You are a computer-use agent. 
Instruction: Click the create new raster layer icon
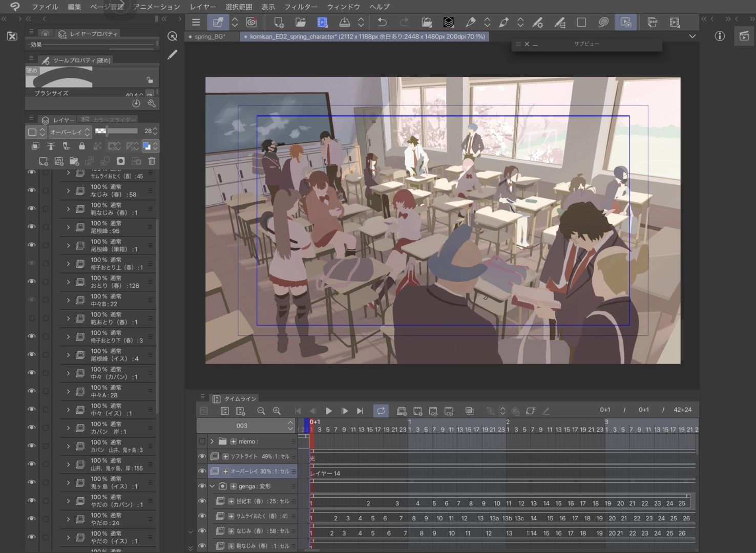[44, 161]
